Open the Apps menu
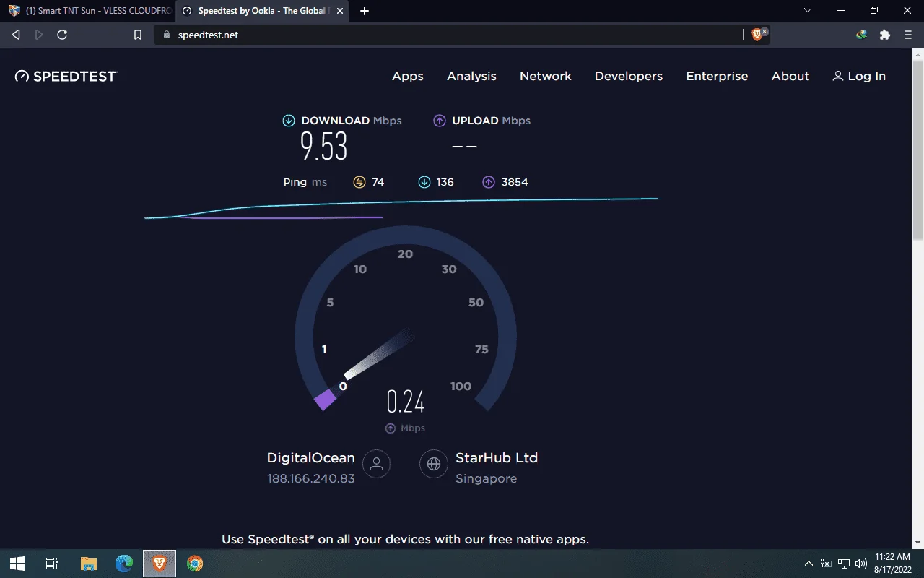Viewport: 924px width, 578px height. pyautogui.click(x=408, y=76)
